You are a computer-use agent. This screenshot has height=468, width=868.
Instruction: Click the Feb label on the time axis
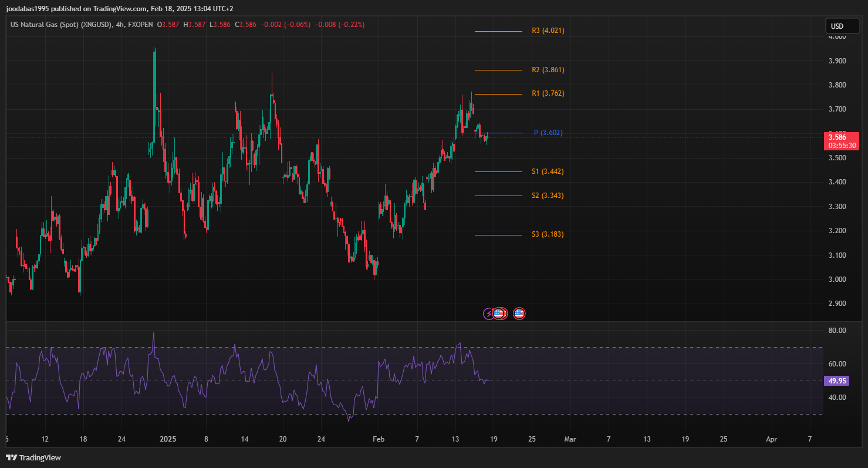379,439
